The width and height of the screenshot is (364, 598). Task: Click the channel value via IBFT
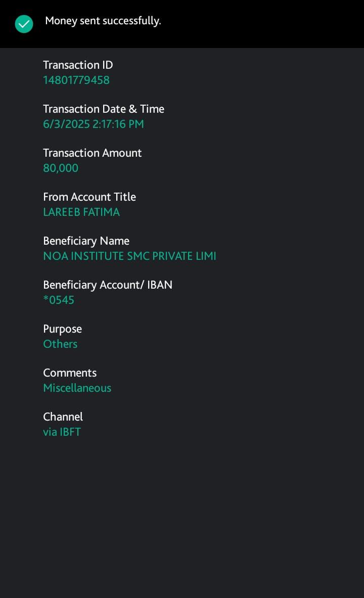[62, 432]
